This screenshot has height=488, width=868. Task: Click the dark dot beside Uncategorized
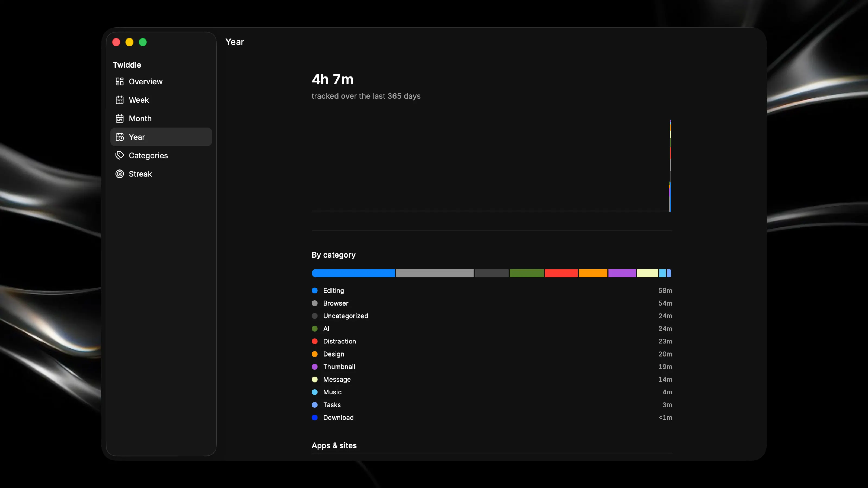pos(315,316)
